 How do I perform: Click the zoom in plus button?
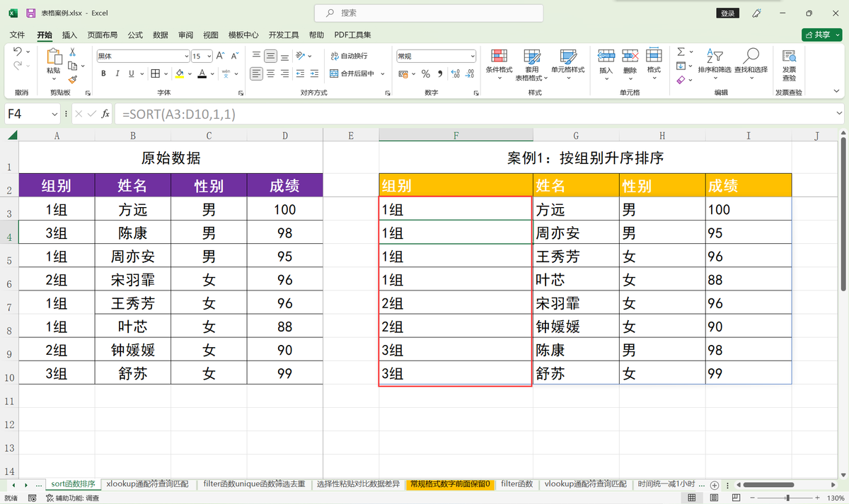(816, 498)
